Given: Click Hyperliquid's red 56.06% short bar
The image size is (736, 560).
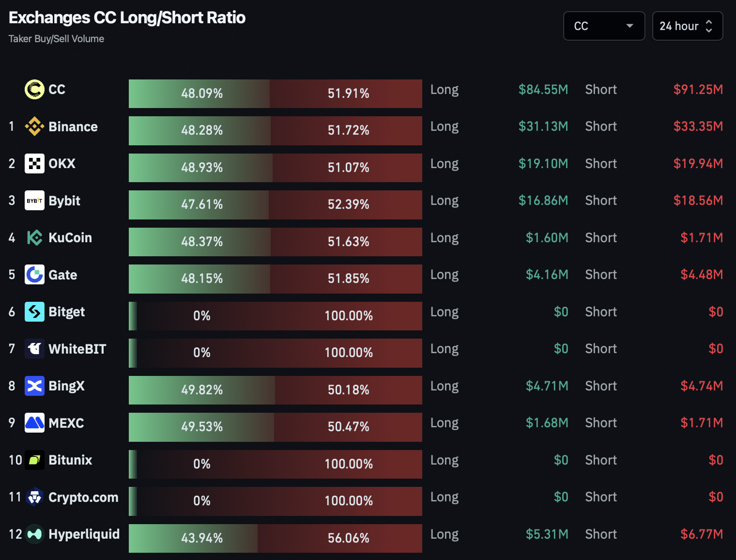Looking at the screenshot, I should [x=339, y=538].
